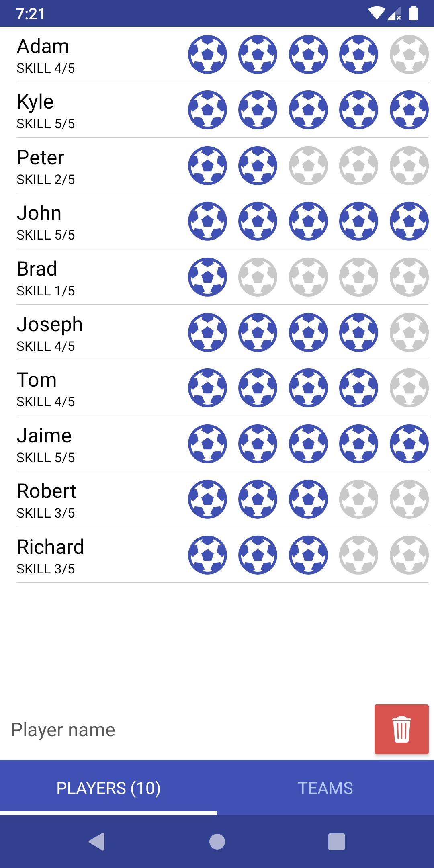Viewport: 434px width, 868px height.
Task: Tap Tom's third soccer ball rating
Action: (x=308, y=388)
